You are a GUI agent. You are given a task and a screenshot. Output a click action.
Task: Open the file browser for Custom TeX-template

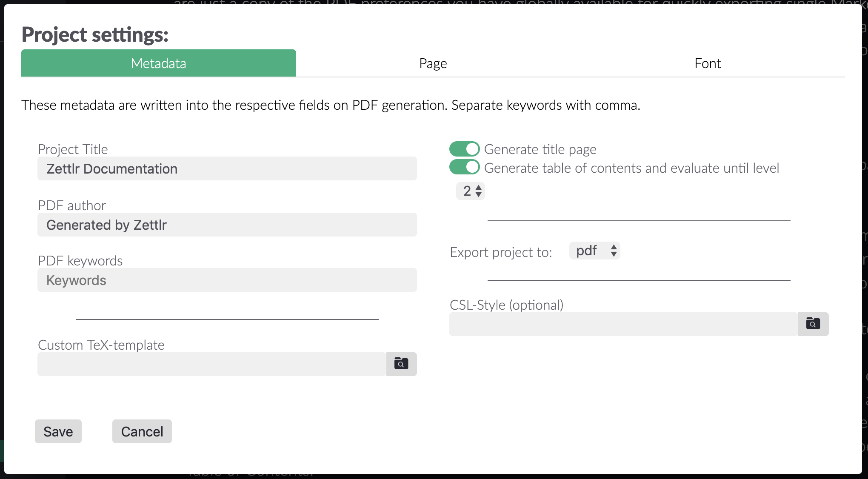[x=401, y=364]
